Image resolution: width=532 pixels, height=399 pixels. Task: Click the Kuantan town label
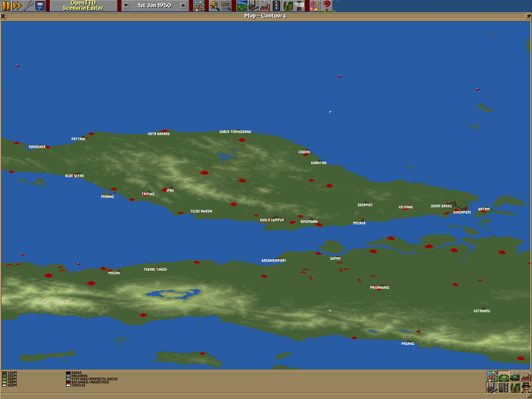pos(319,163)
